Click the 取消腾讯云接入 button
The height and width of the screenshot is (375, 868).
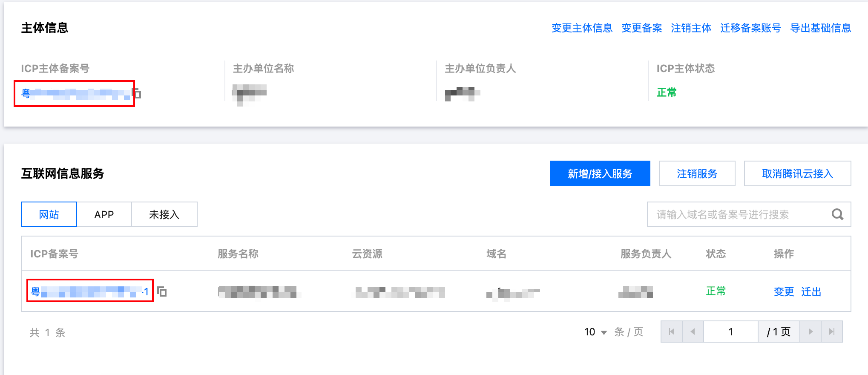[797, 173]
